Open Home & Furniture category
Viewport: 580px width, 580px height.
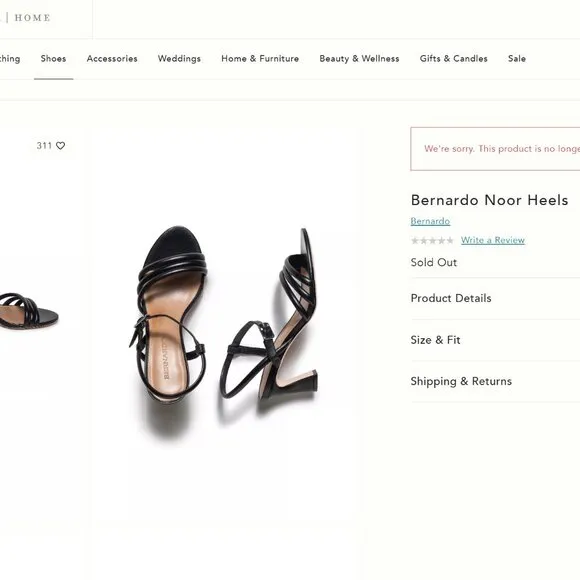[x=260, y=58]
